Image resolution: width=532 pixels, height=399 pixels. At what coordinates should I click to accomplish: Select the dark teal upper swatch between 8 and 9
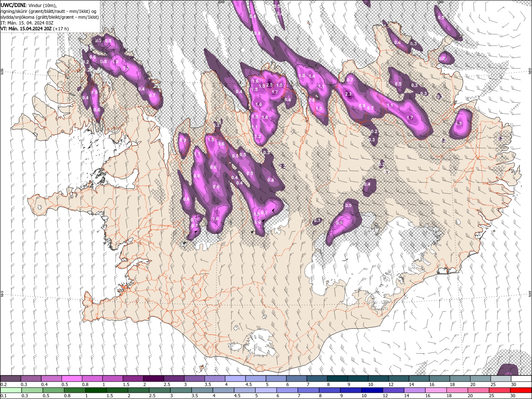(x=337, y=378)
